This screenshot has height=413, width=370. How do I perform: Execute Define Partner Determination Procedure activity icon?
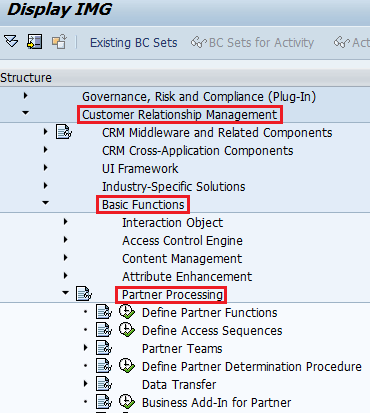click(x=127, y=366)
